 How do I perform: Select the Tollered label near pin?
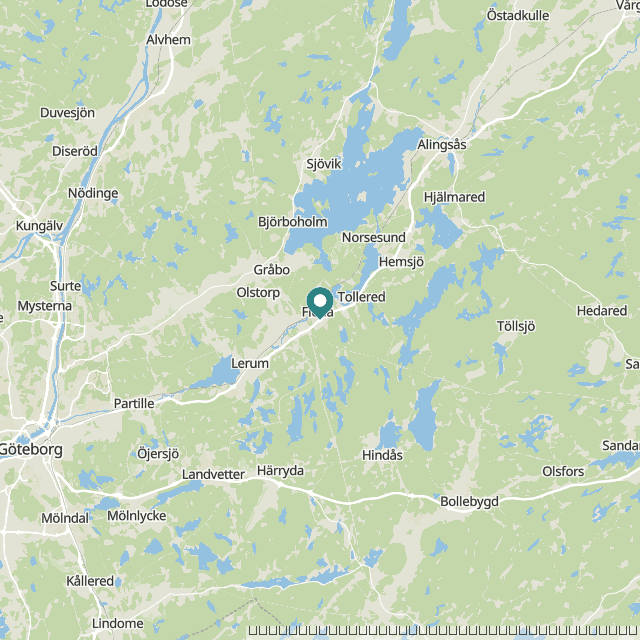pyautogui.click(x=362, y=297)
